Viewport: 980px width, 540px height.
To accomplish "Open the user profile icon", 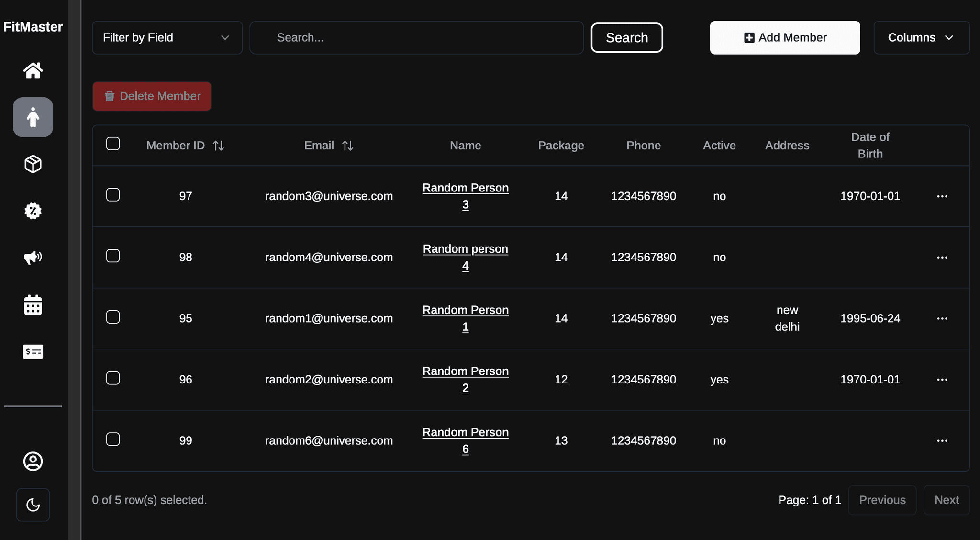I will click(33, 461).
